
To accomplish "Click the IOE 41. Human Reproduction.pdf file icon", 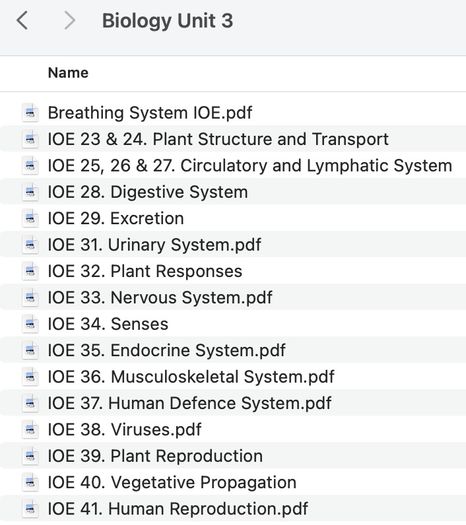I will tap(30, 509).
